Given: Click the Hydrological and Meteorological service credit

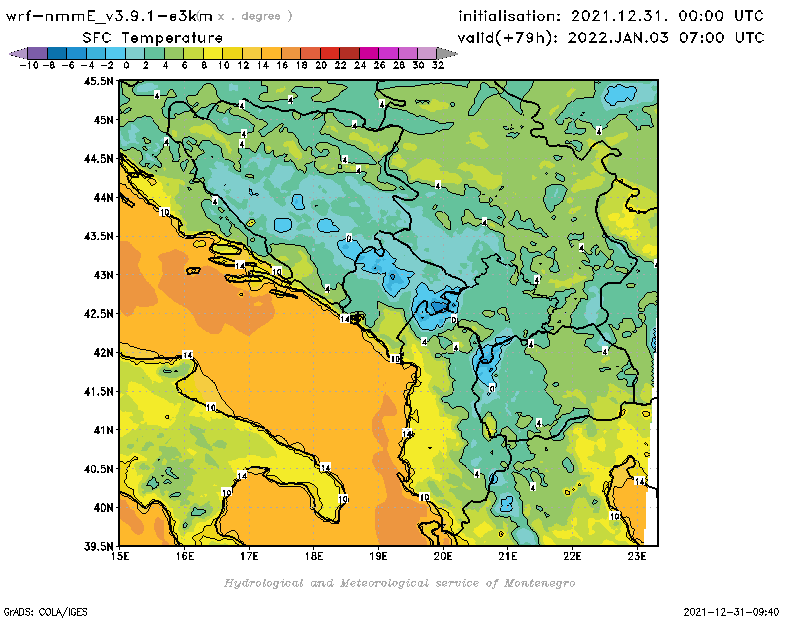Looking at the screenshot, I should 399,583.
